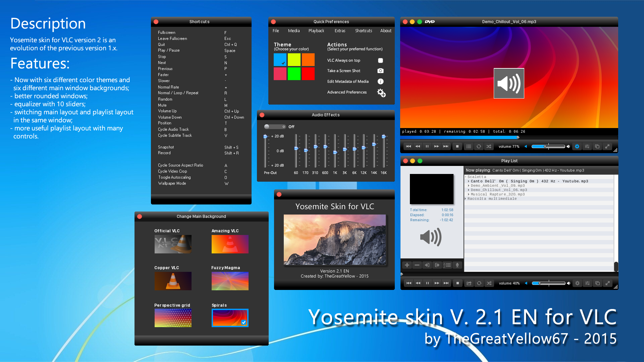Viewport: 644px width, 362px height.
Task: Open the Media menu in Quick Preferences
Action: coord(294,31)
